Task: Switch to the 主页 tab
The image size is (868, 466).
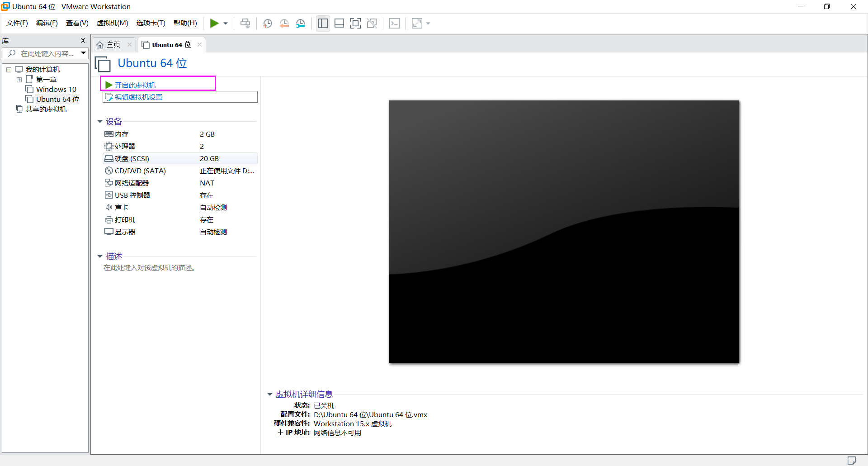Action: click(112, 44)
